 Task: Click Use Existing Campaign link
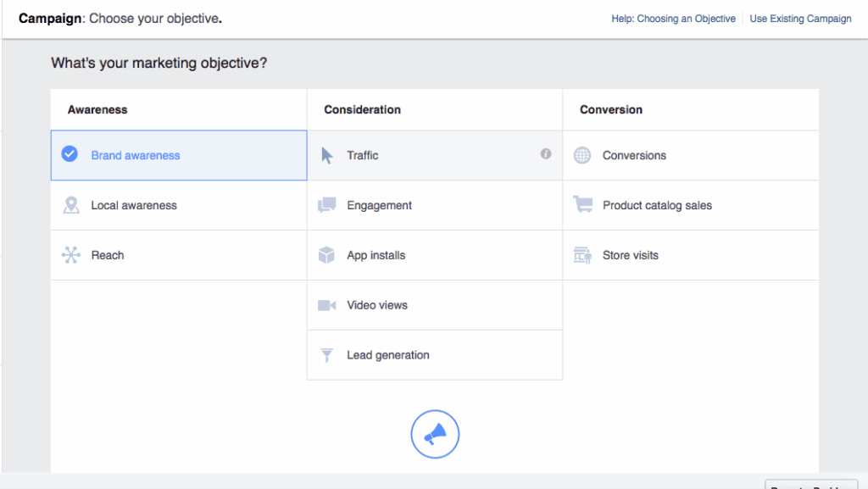800,19
